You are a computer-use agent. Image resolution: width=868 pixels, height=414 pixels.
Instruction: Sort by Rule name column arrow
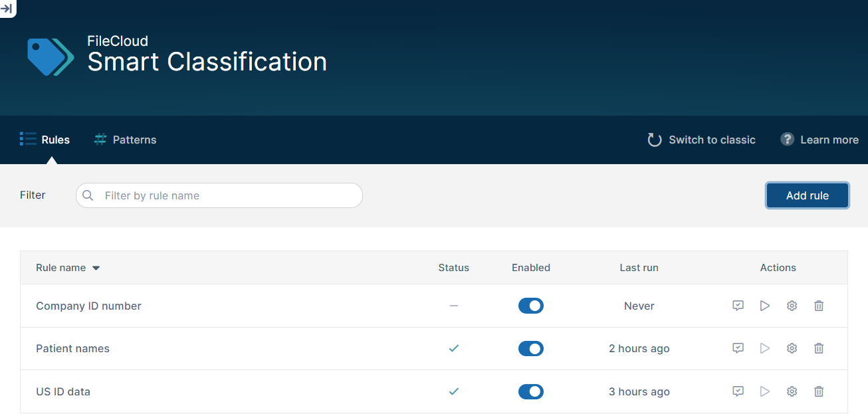(x=96, y=268)
